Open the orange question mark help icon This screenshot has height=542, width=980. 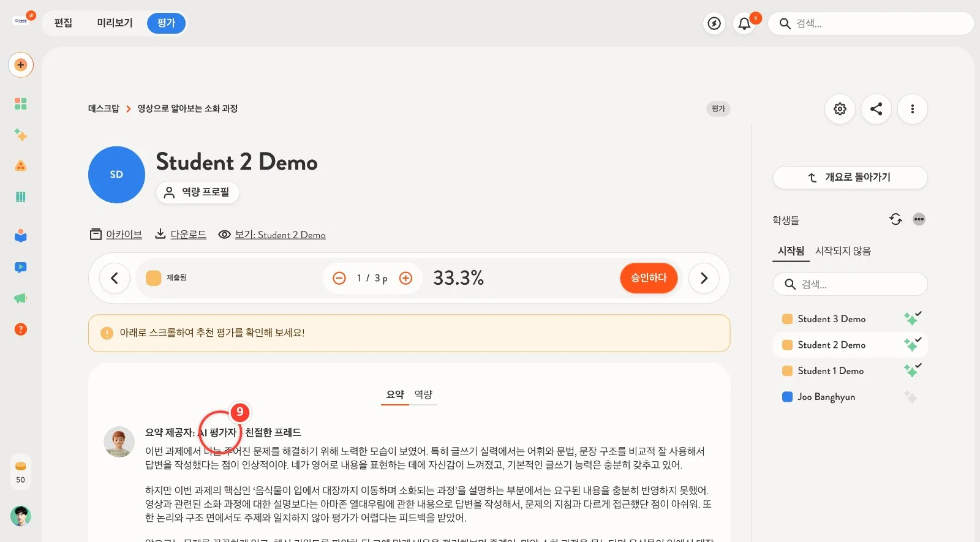tap(21, 329)
